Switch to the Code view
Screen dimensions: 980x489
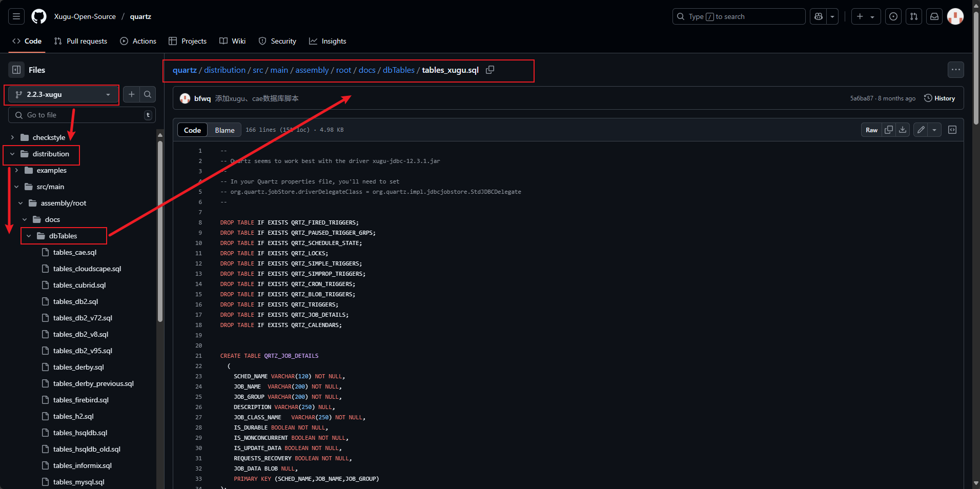(192, 130)
